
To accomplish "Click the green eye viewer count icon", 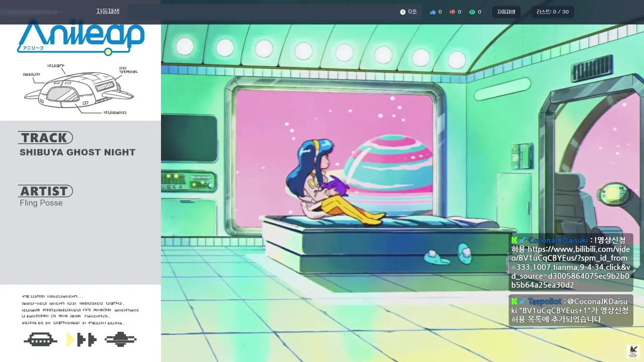I will coord(472,12).
